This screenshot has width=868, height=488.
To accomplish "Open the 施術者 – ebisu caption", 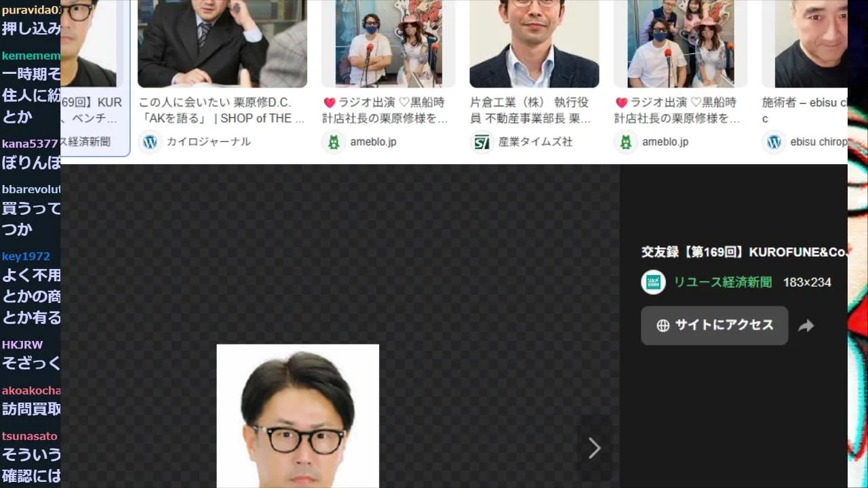I will point(804,110).
